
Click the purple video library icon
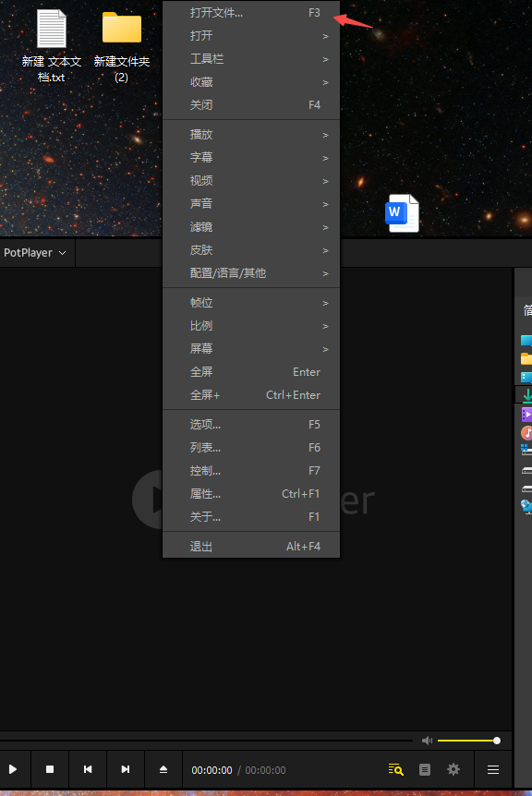tap(526, 415)
